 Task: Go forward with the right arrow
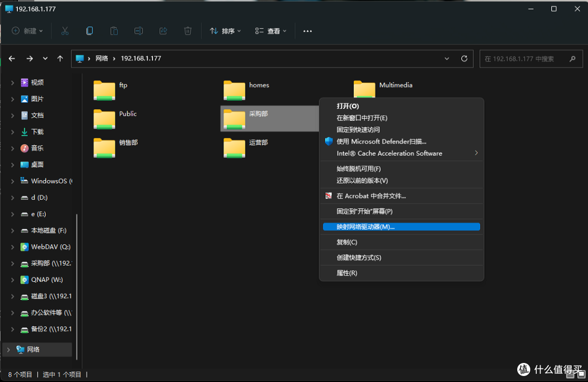point(29,58)
